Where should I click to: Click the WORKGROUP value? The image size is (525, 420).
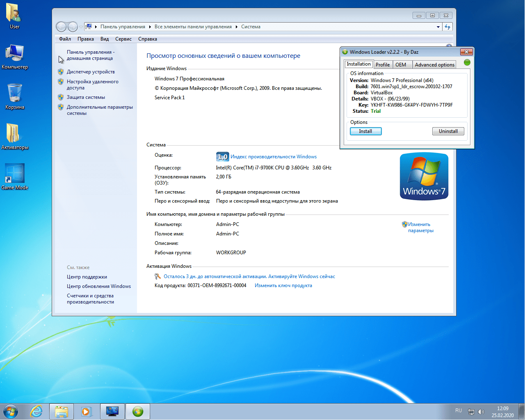point(231,253)
